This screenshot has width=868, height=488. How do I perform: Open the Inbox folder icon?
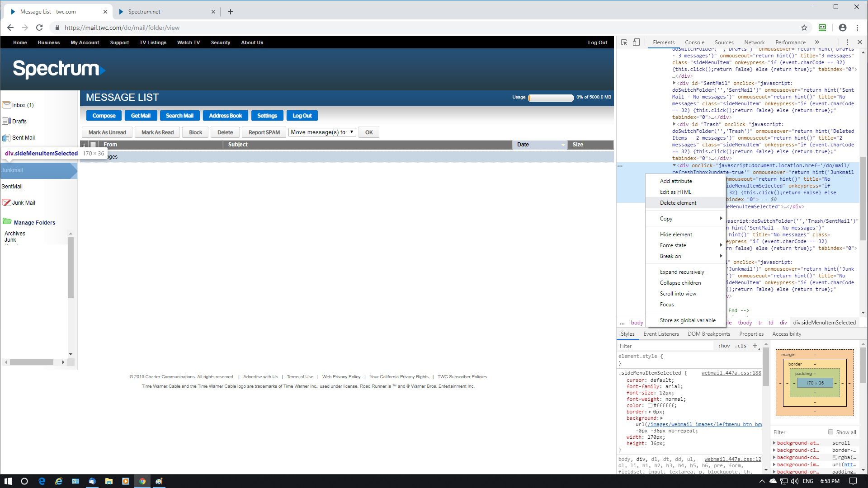(x=6, y=105)
